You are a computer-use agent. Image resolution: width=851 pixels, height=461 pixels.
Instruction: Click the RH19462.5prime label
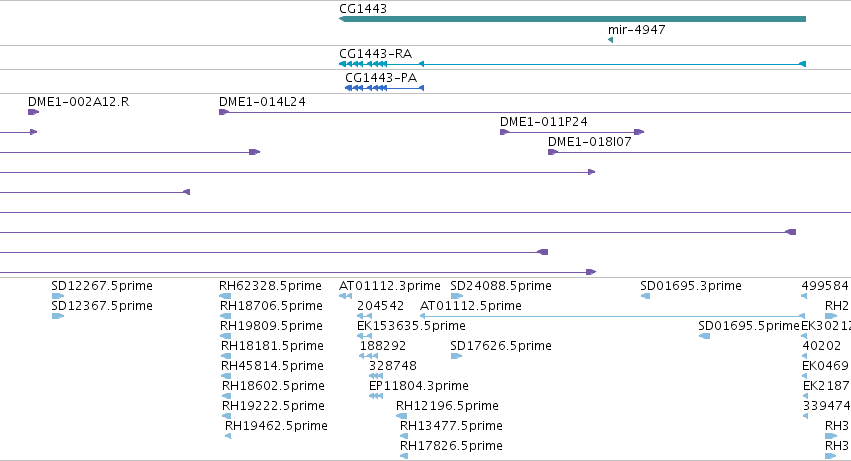point(276,426)
